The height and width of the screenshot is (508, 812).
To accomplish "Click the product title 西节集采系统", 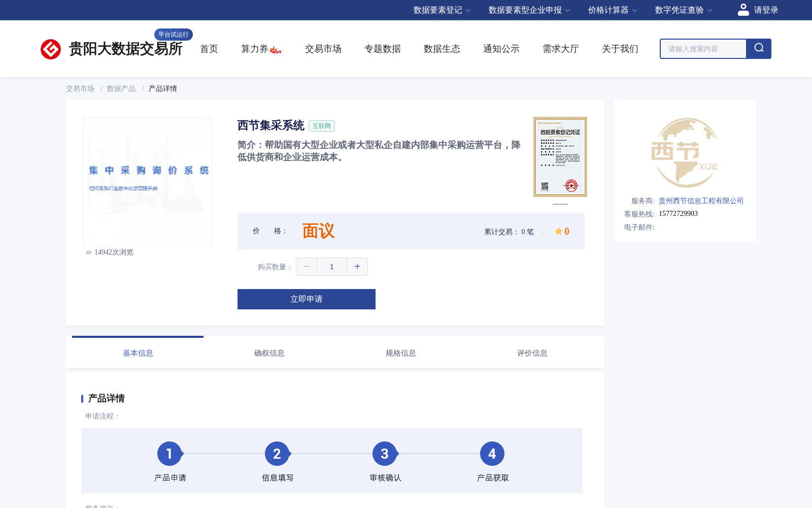I will click(271, 125).
